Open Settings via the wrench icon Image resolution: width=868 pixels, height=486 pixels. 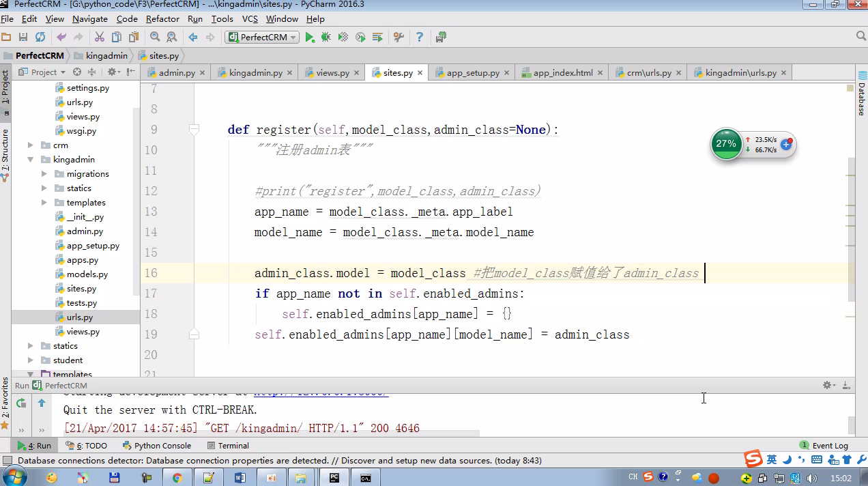399,38
